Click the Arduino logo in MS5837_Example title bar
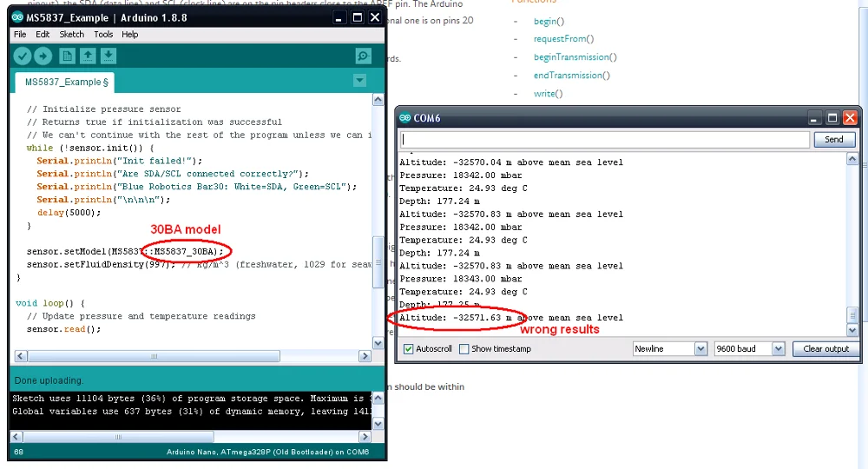This screenshot has height=469, width=868. coord(17,17)
